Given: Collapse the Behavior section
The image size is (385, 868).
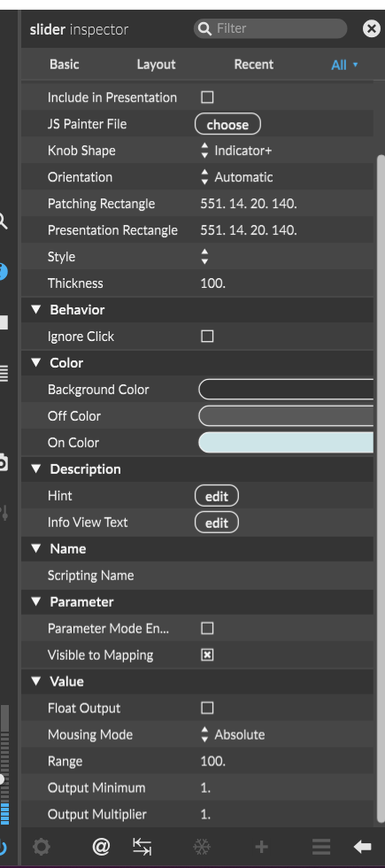Looking at the screenshot, I should [36, 309].
